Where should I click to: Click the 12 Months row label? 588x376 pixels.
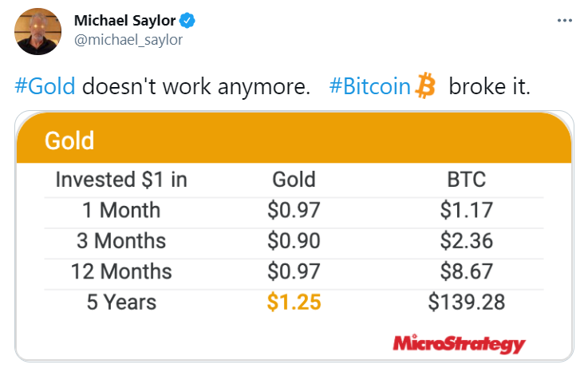click(x=121, y=271)
